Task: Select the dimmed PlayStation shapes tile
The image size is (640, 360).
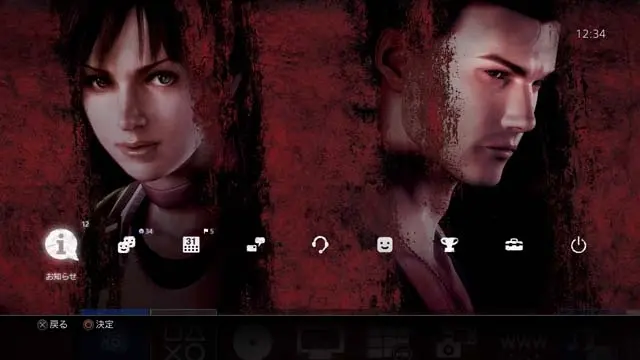Action: pos(185,344)
